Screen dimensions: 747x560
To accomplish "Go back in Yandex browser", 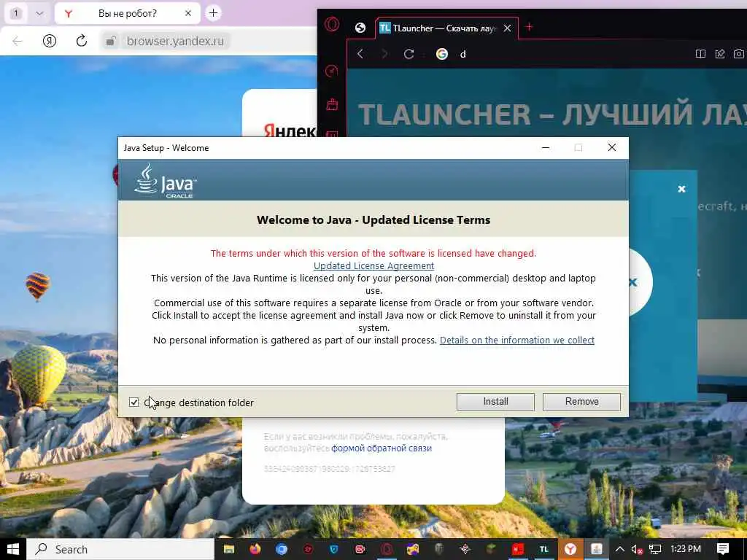I will pos(18,41).
